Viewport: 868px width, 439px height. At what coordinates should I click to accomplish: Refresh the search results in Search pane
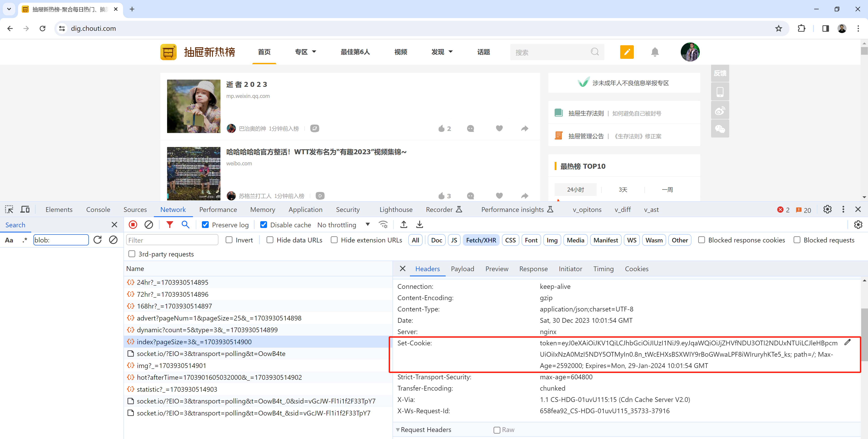coord(98,240)
